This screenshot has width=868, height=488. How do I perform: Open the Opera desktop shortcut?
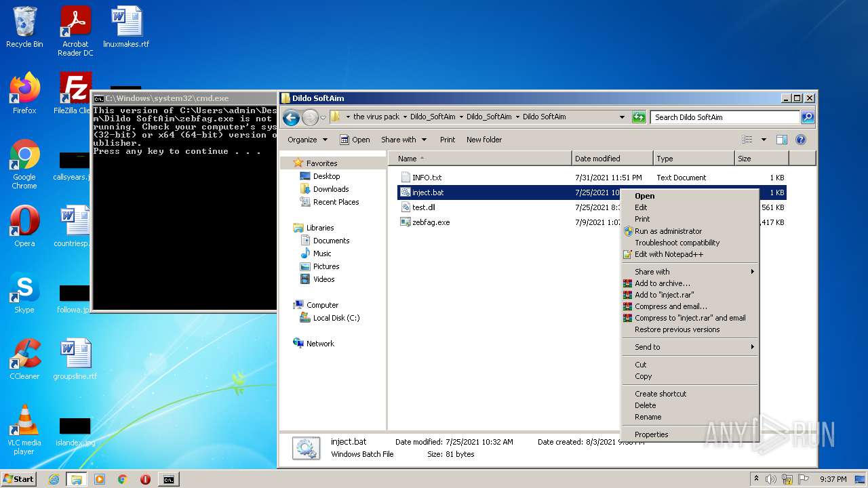24,226
